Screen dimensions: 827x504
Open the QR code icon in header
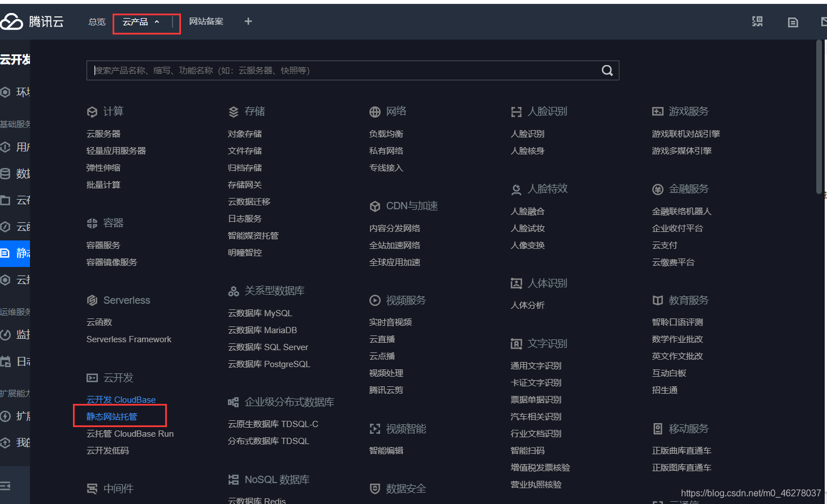tap(757, 21)
